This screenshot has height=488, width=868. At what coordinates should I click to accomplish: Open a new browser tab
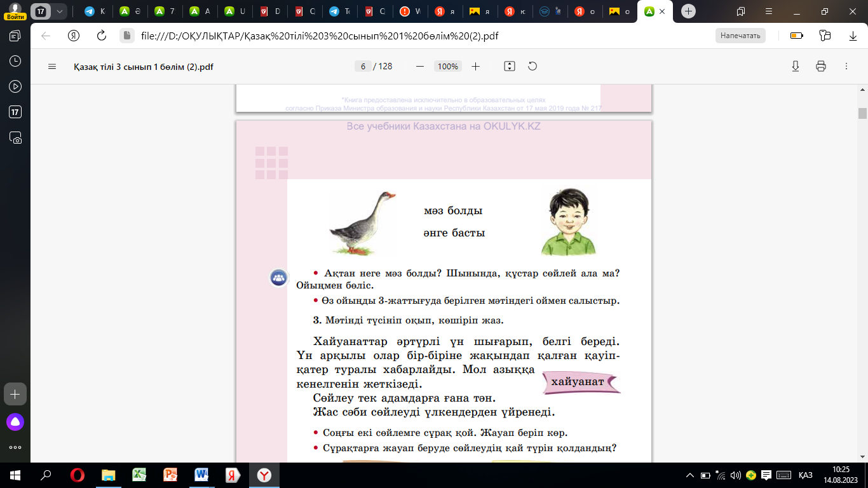click(688, 11)
